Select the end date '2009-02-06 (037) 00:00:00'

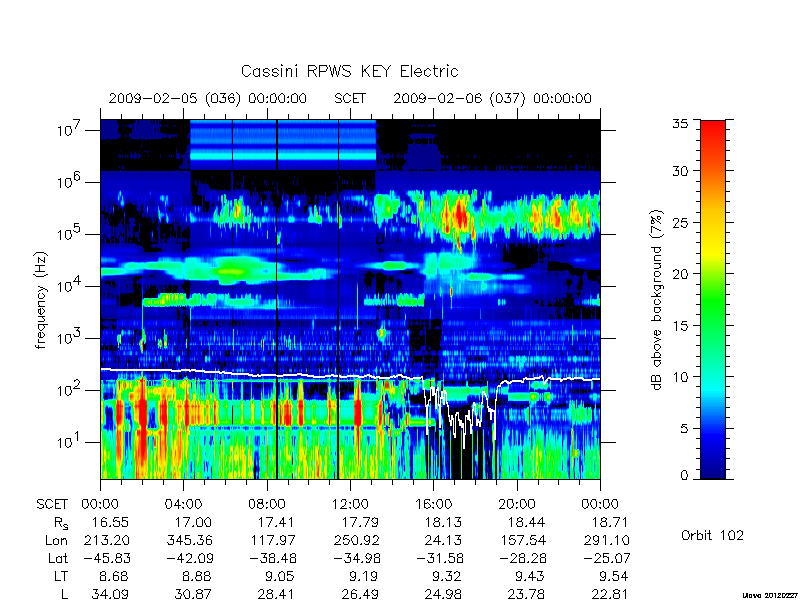[492, 98]
